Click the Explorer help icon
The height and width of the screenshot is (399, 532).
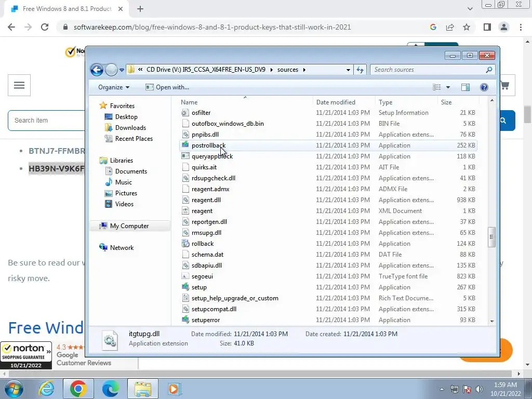(x=484, y=87)
